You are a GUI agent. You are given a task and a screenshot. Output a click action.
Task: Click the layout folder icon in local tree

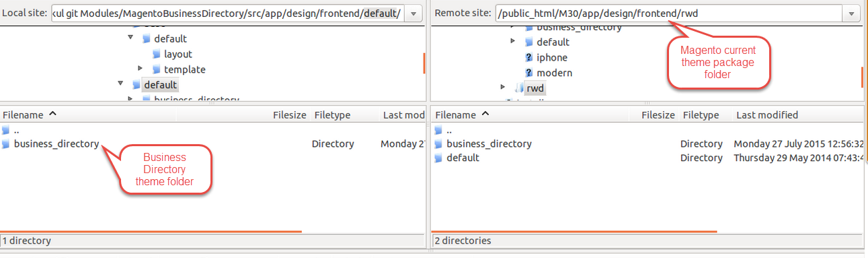click(x=157, y=54)
